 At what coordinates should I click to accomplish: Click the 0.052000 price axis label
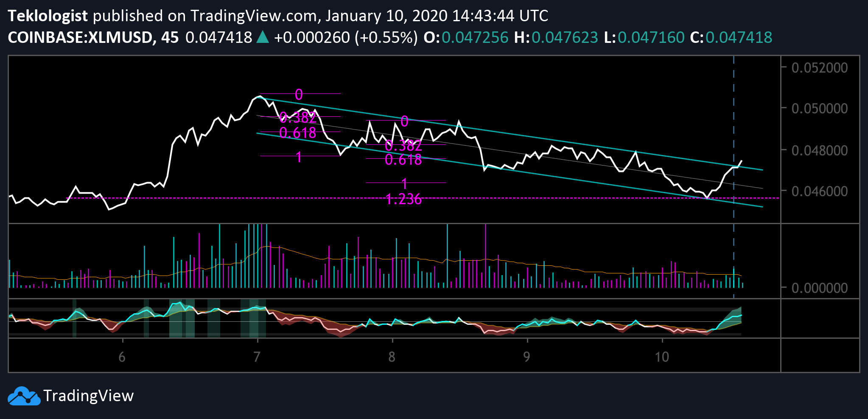click(820, 67)
